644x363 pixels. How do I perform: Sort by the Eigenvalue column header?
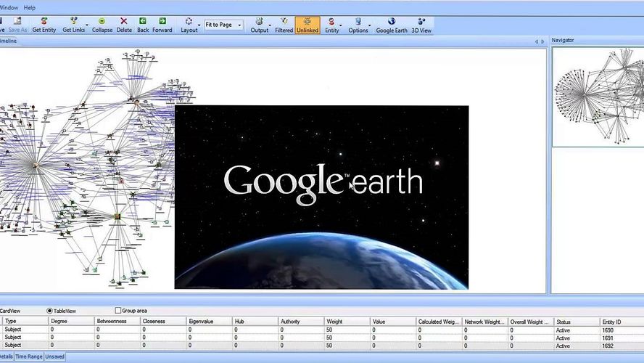[210, 321]
